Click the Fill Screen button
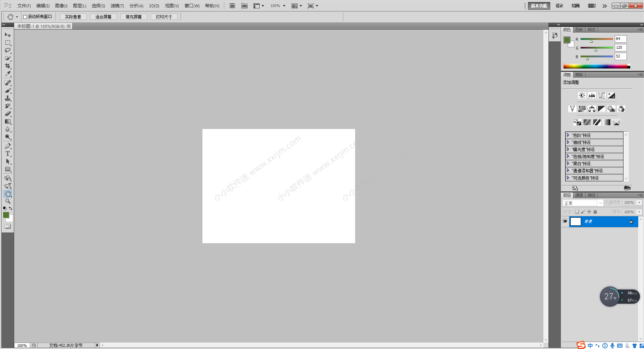Image resolution: width=644 pixels, height=349 pixels. point(134,17)
